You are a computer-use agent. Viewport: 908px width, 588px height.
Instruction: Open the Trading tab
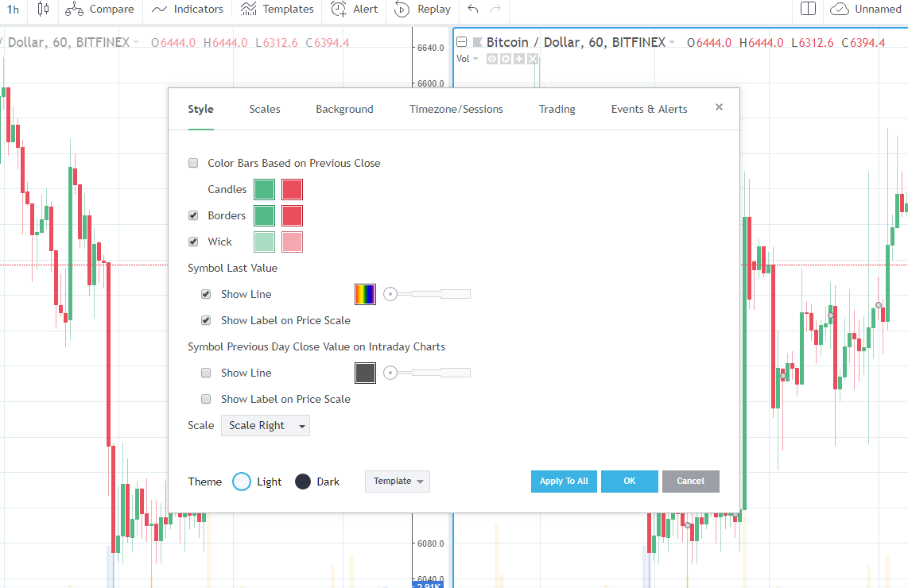pos(557,110)
